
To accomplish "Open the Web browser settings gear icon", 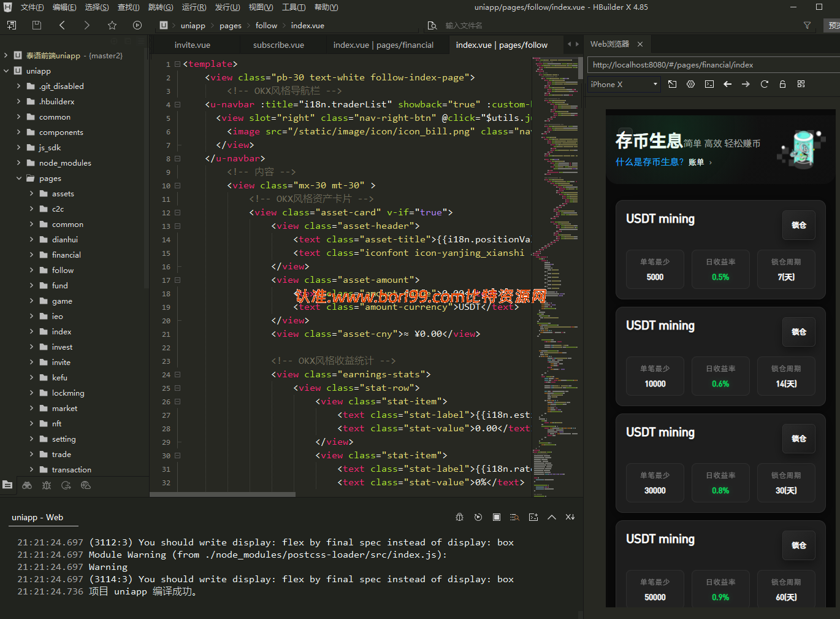I will (x=691, y=84).
